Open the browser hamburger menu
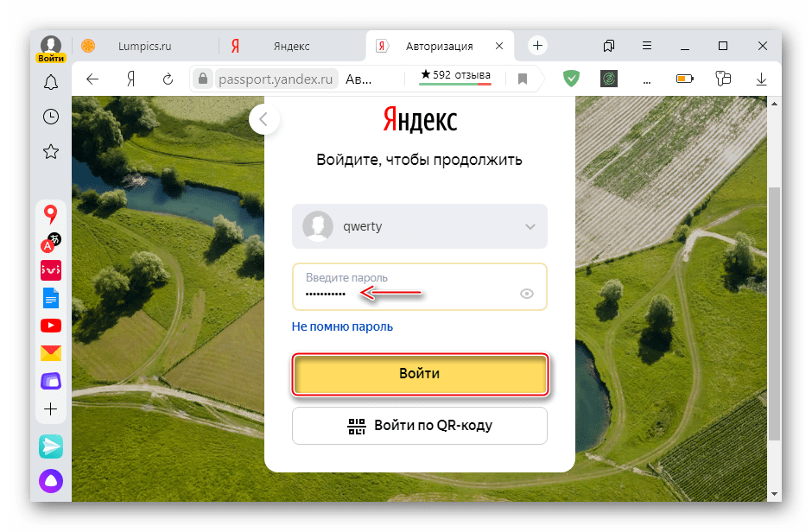 (x=647, y=46)
